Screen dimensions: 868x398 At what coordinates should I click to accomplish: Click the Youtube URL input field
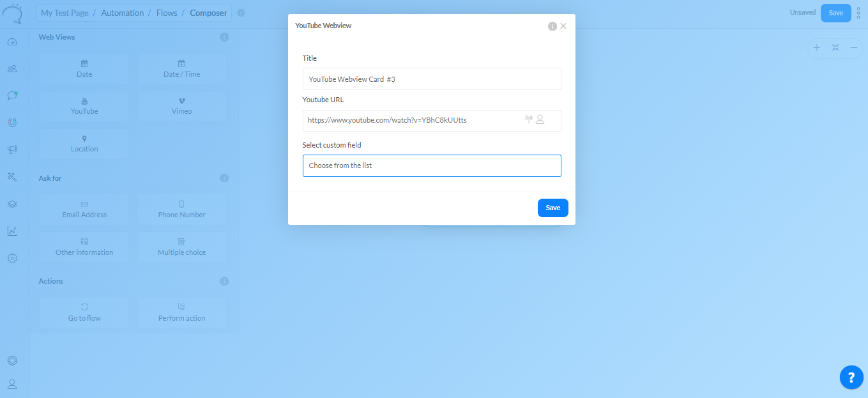412,120
